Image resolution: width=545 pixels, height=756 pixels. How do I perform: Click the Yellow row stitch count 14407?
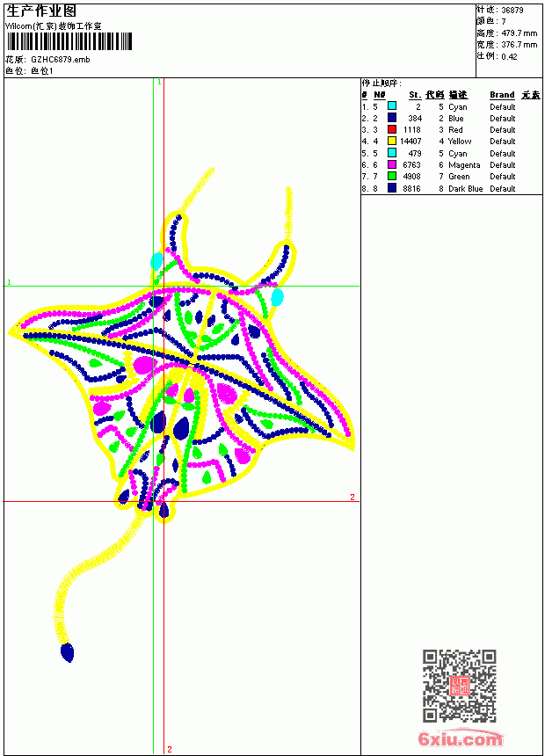[x=411, y=142]
